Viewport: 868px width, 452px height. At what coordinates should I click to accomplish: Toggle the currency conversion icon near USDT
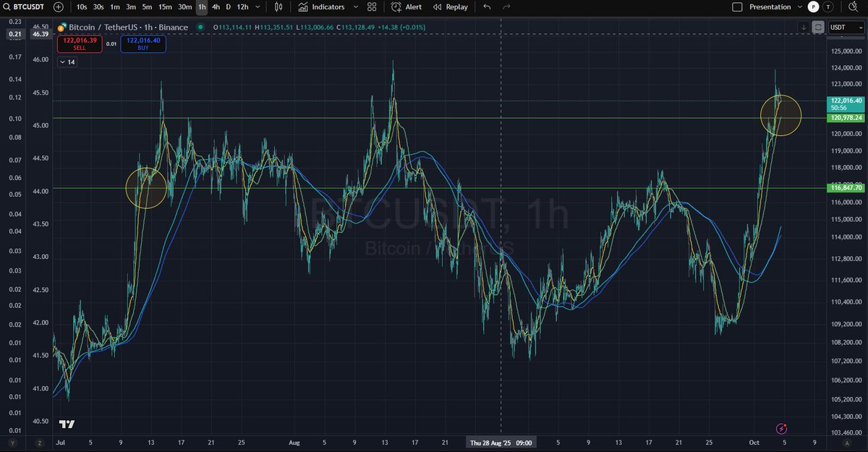tap(817, 27)
